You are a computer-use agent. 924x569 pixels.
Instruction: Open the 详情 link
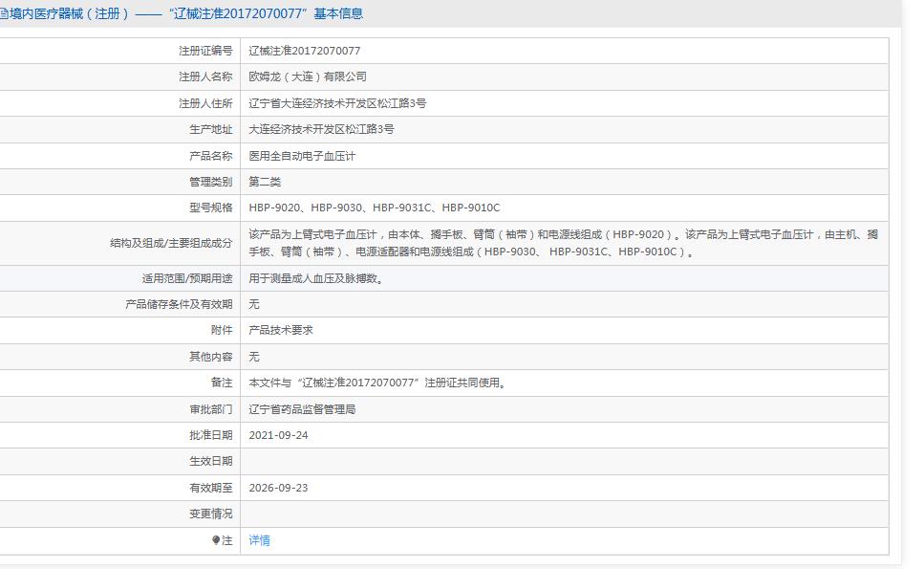tap(259, 539)
